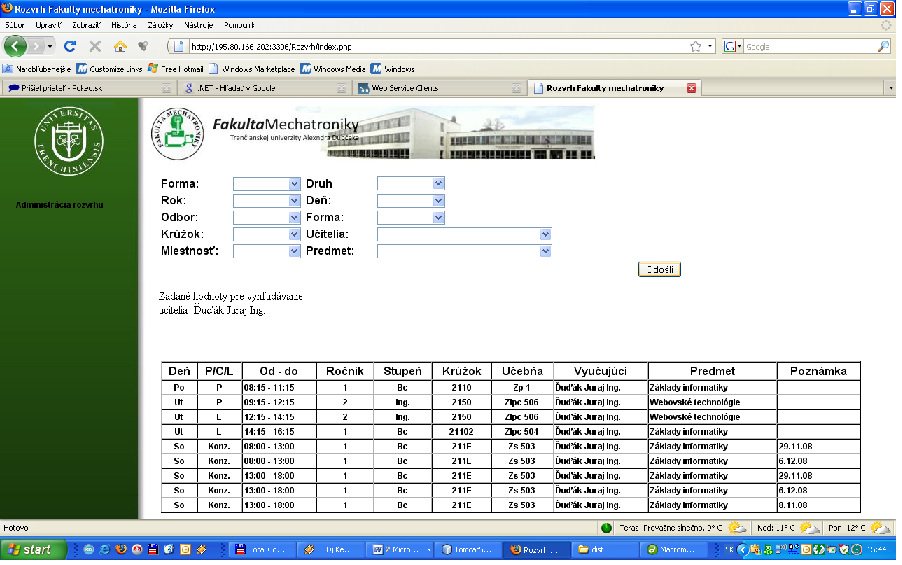Screen dimensions: 902x565
Task: Launch Internet Explorer from quick launch
Action: point(105,549)
